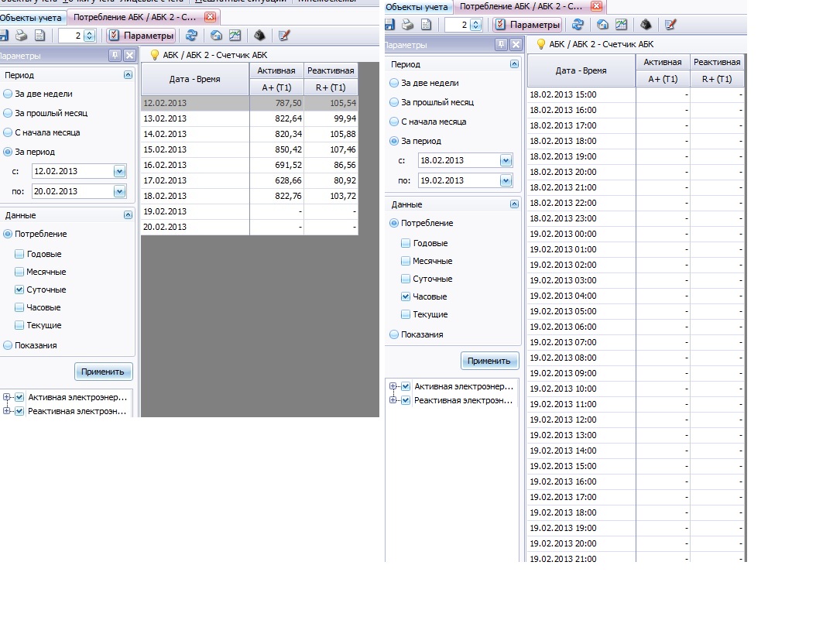The image size is (840, 627).
Task: Close the Параметры panel in the right window
Action: [516, 44]
